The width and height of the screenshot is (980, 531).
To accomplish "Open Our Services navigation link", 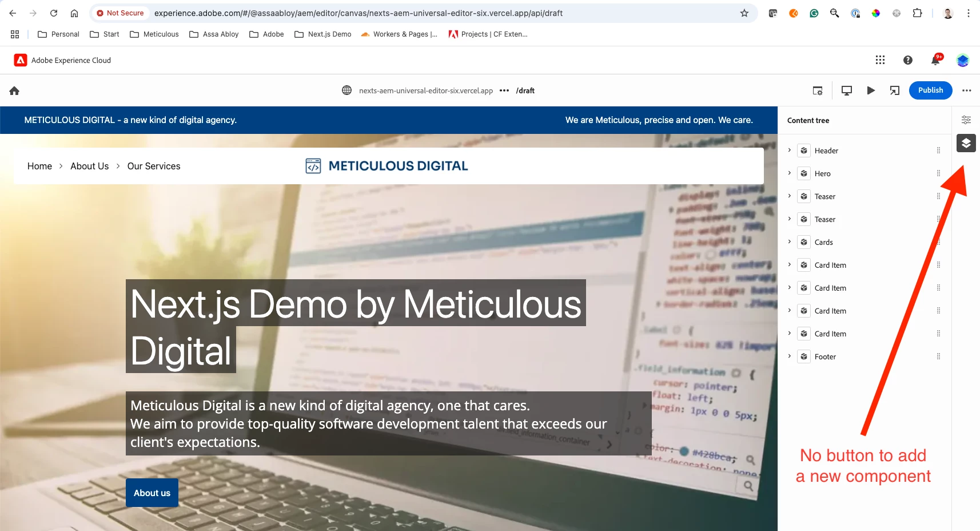I will [x=154, y=166].
